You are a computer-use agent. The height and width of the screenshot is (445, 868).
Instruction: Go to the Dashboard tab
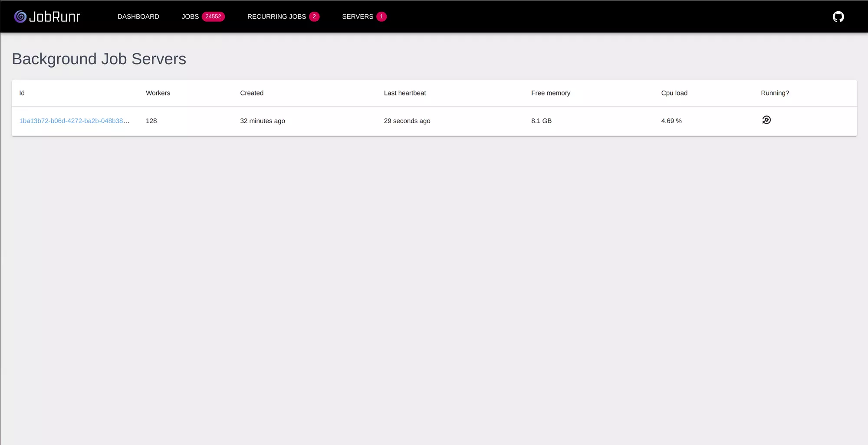[138, 16]
